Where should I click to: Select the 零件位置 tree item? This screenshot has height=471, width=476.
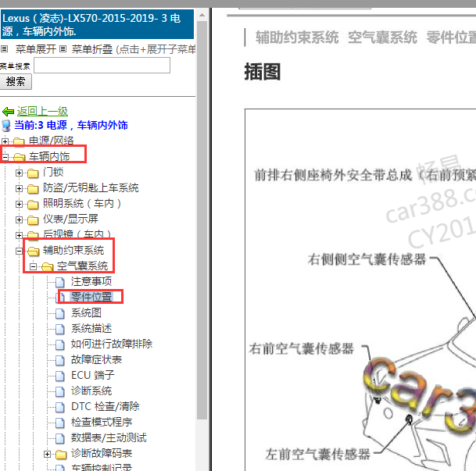click(x=91, y=297)
